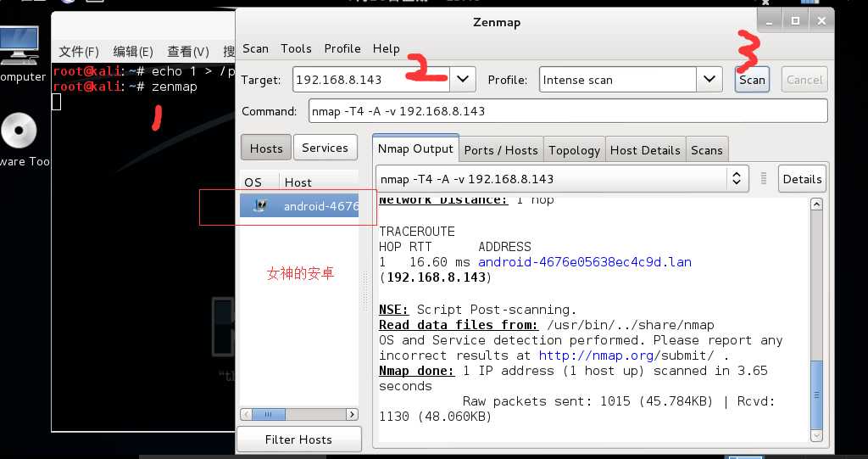Click the output pane handle beside the Details button

coord(764,178)
